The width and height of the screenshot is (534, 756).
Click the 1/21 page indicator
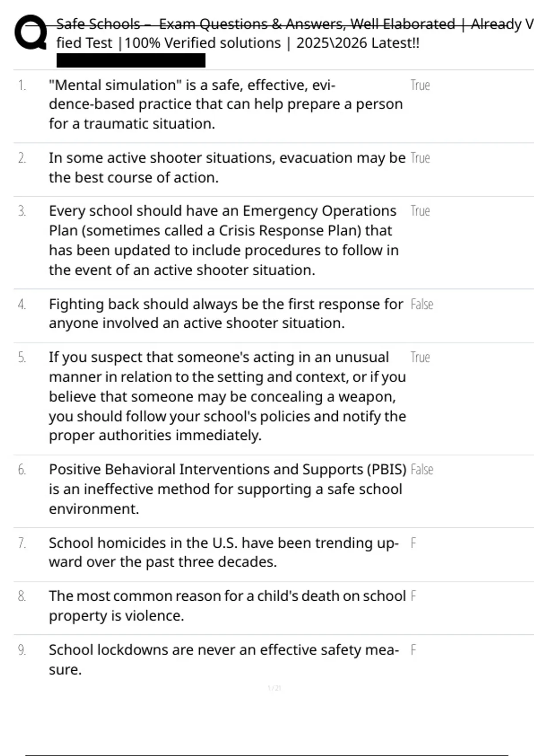click(275, 688)
